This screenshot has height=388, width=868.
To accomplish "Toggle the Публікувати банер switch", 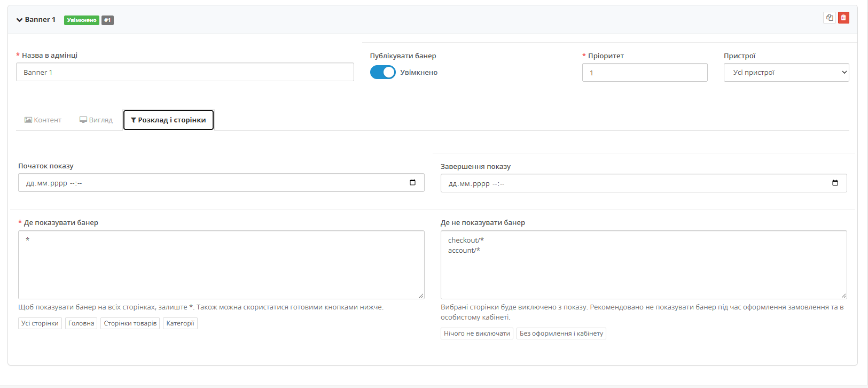I will 382,72.
